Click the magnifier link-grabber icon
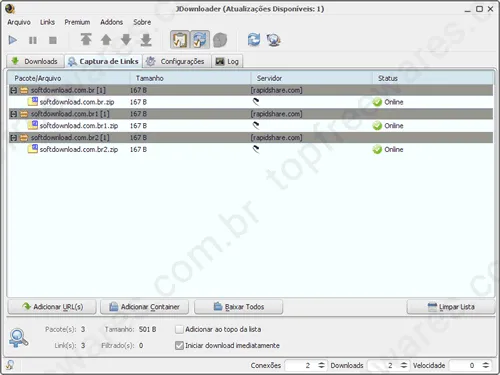This screenshot has height=375, width=500. pyautogui.click(x=18, y=338)
